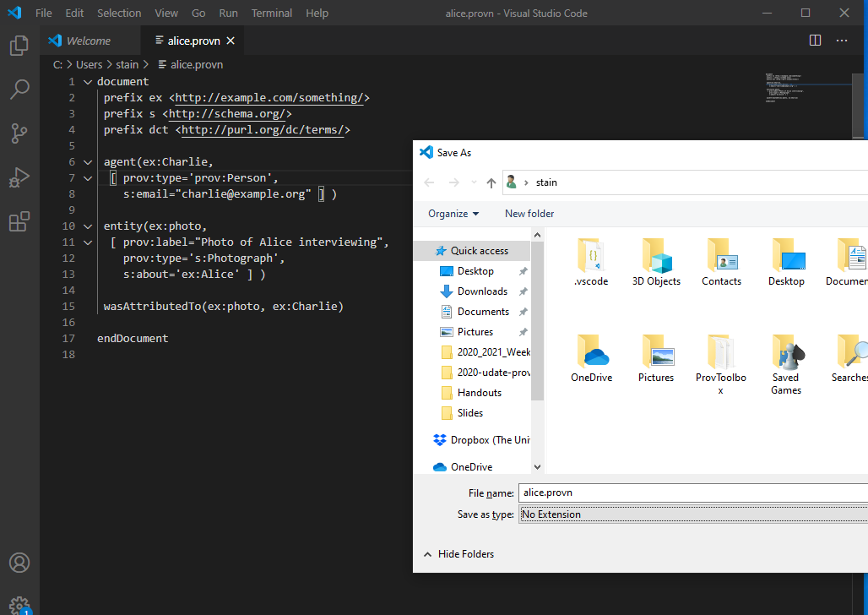Create a New folder
The height and width of the screenshot is (615, 868).
coord(529,214)
